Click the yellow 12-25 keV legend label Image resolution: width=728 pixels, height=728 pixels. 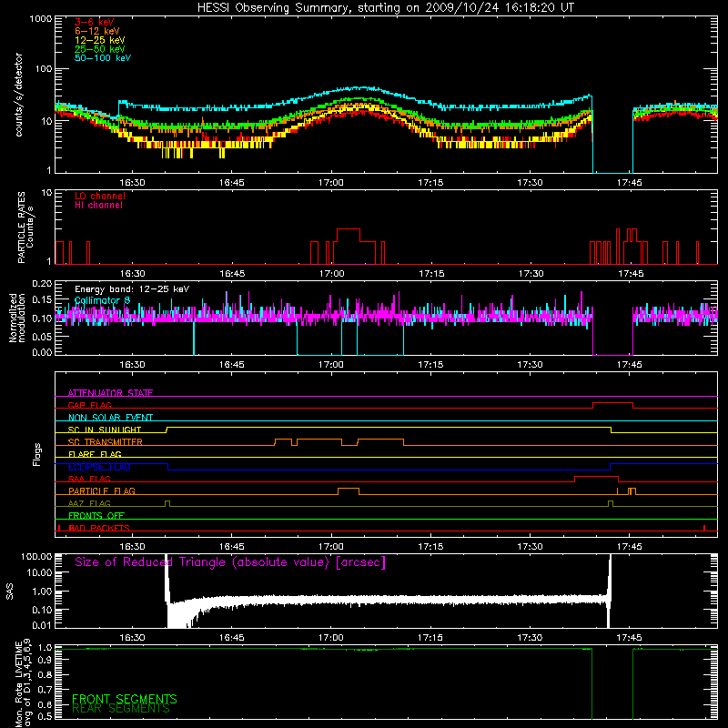coord(100,40)
